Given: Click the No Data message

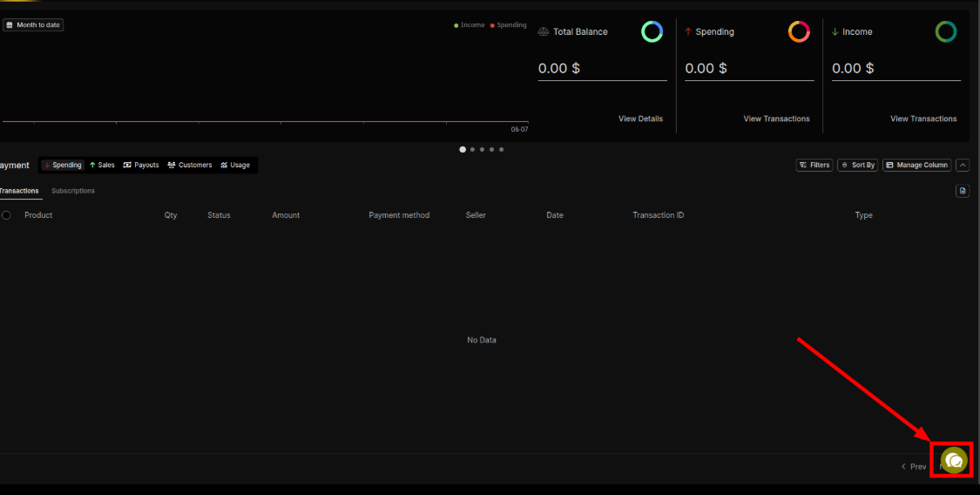Looking at the screenshot, I should [481, 340].
